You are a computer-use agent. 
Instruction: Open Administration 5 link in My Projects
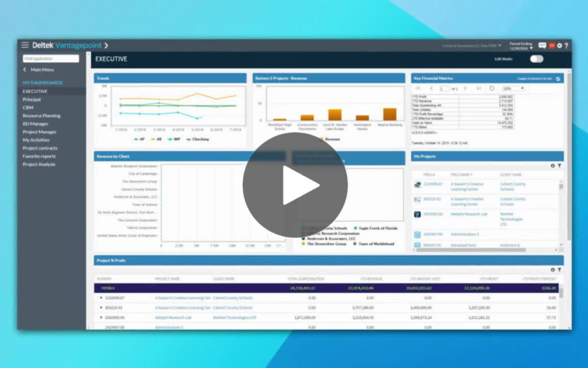(x=464, y=234)
